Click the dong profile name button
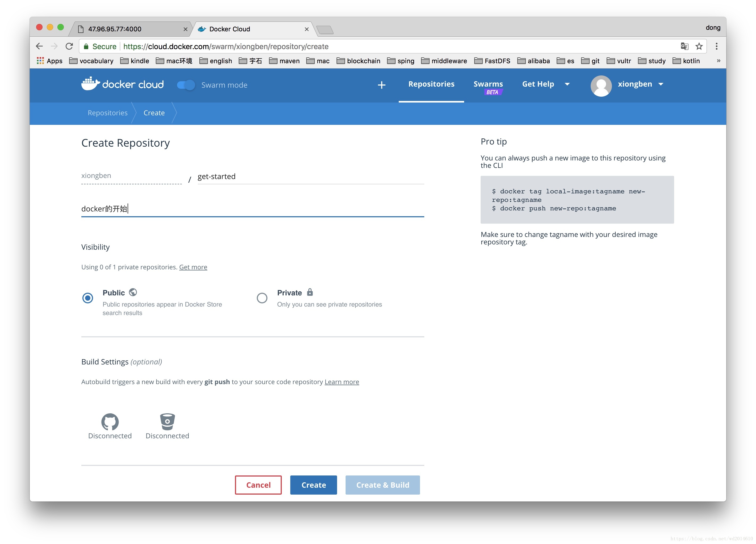The image size is (756, 544). click(713, 28)
